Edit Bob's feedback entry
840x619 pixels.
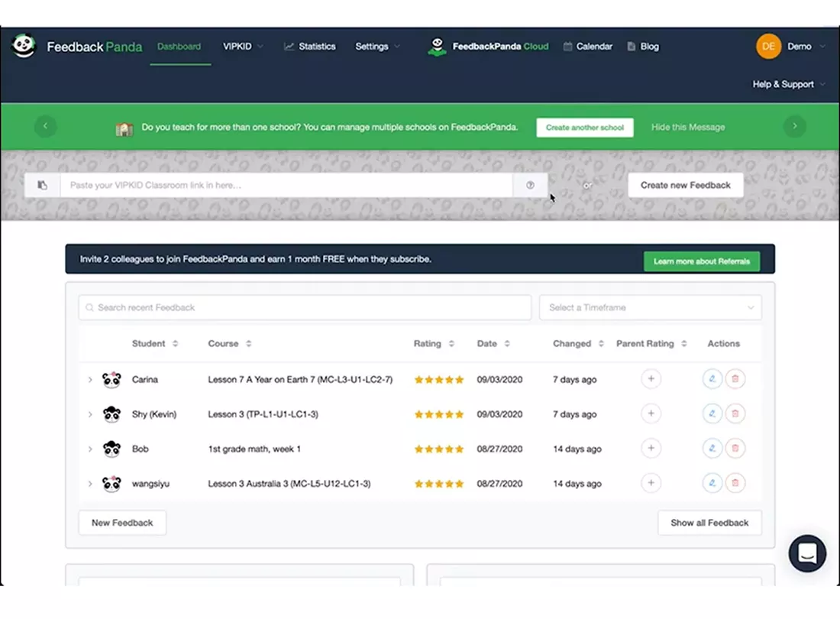coord(712,449)
